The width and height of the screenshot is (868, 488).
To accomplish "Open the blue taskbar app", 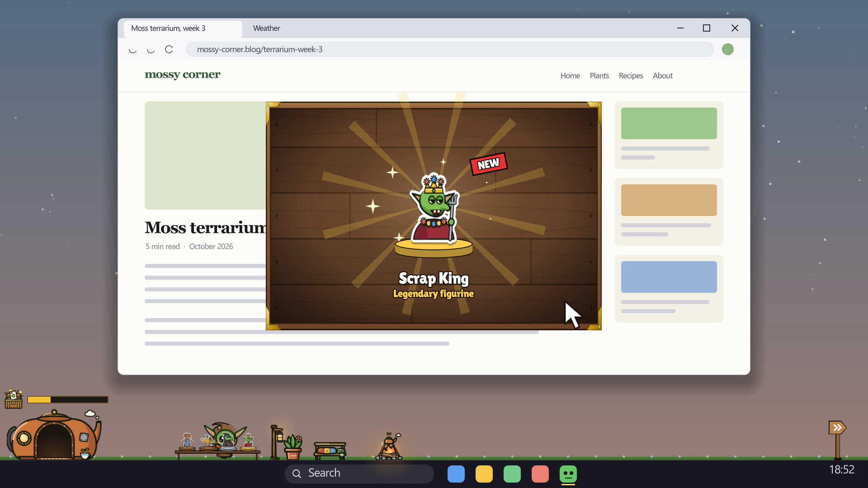I will tap(456, 474).
